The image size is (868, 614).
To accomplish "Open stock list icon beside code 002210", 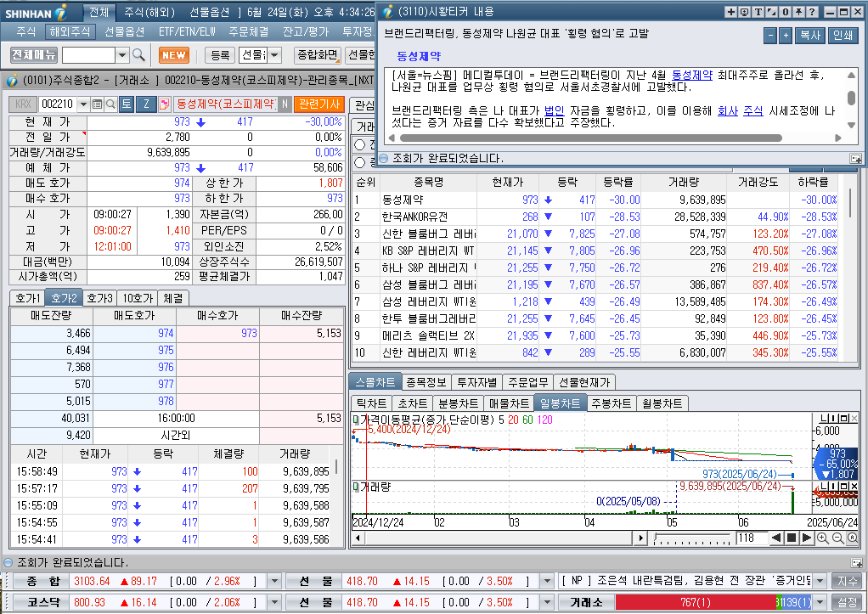I will coord(98,104).
